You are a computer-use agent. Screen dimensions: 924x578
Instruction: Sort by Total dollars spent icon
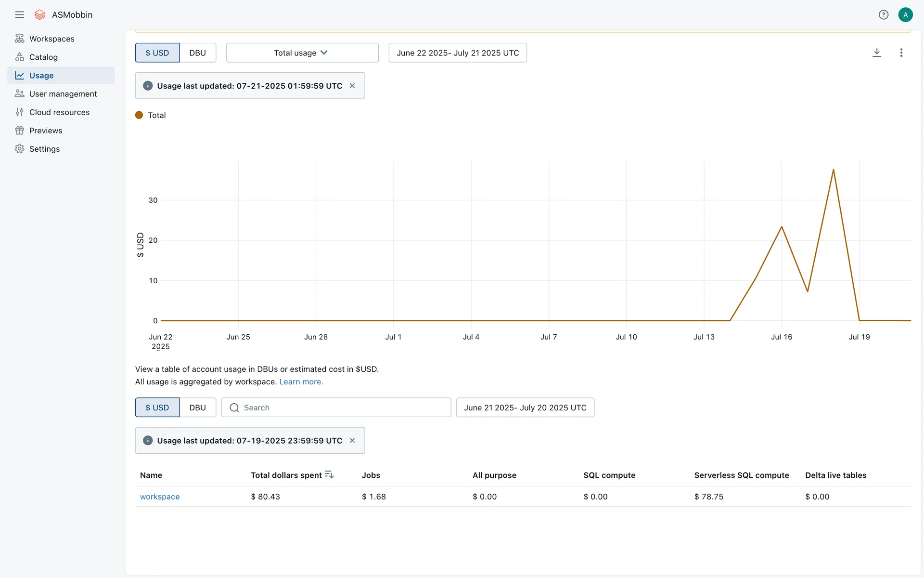[329, 475]
